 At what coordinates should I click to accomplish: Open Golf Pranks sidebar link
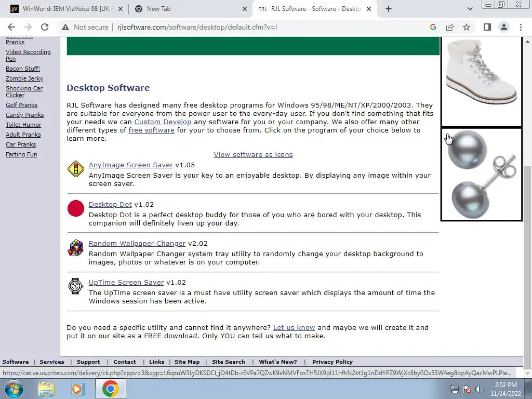21,105
